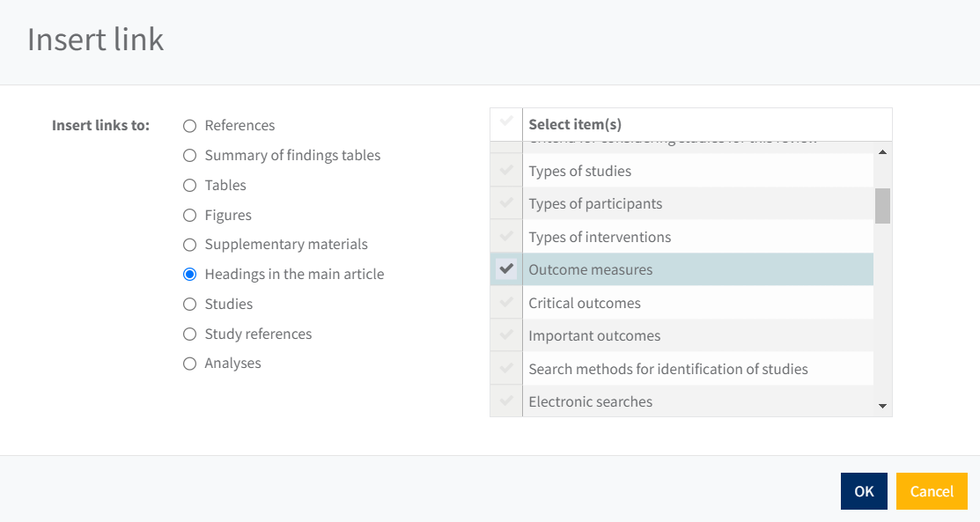Toggle the select-all checkmark in header
Viewport: 980px width, 522px height.
click(x=506, y=121)
